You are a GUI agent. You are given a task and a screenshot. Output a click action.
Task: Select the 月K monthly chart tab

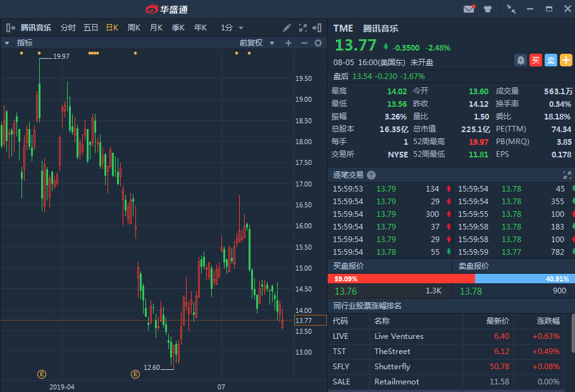156,28
